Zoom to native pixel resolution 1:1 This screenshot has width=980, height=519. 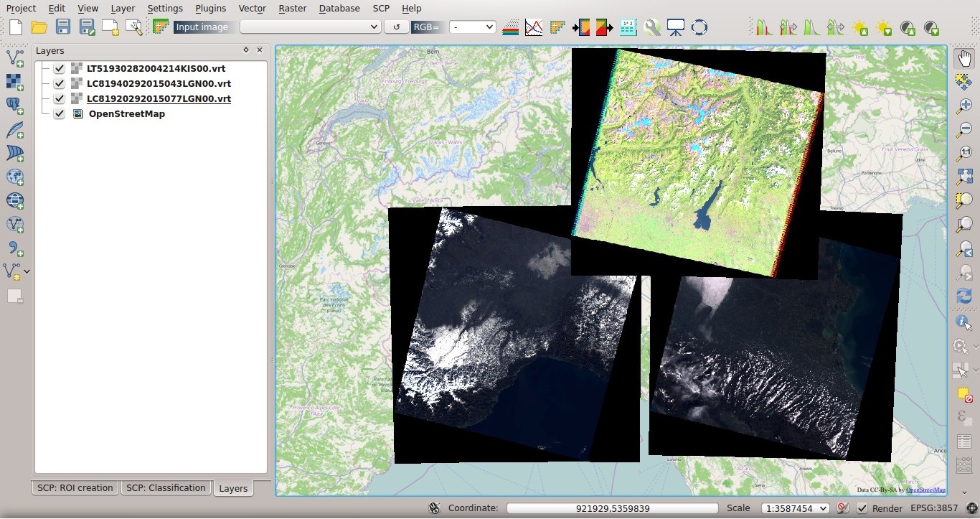point(964,152)
